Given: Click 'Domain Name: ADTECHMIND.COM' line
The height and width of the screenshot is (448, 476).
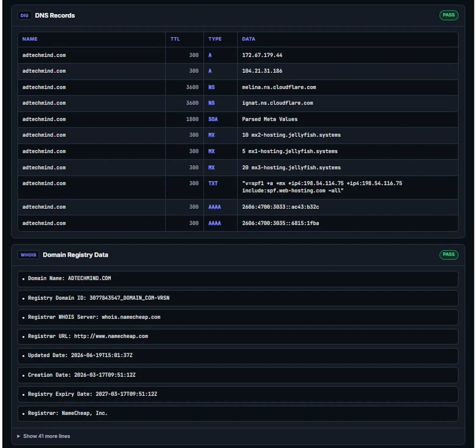Looking at the screenshot, I should pos(238,279).
